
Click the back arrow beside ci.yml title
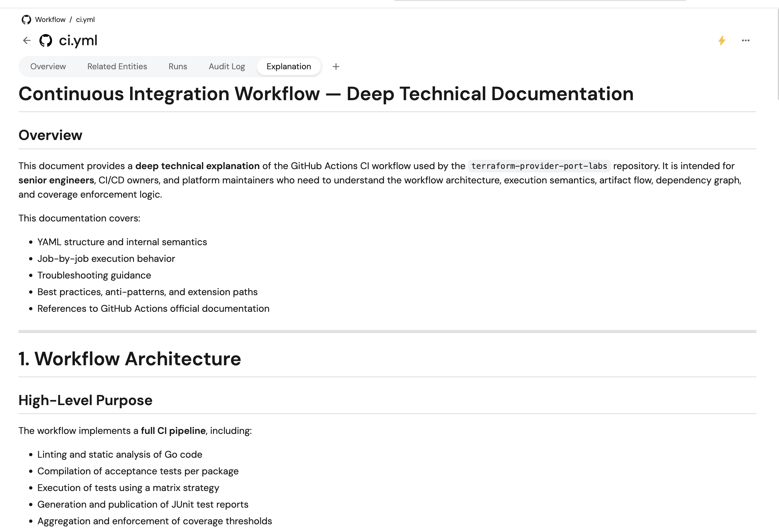(27, 40)
